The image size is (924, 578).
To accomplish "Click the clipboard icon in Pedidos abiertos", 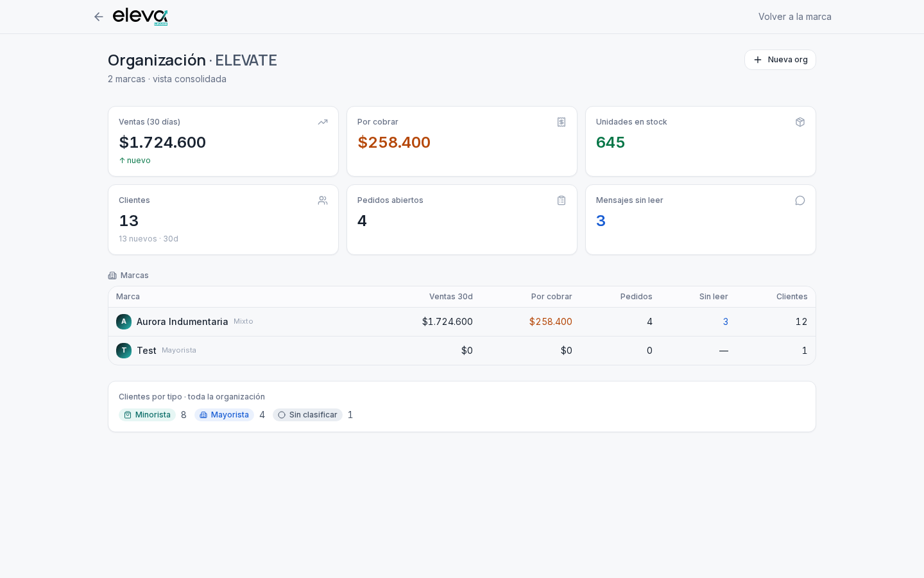I will coord(561,200).
